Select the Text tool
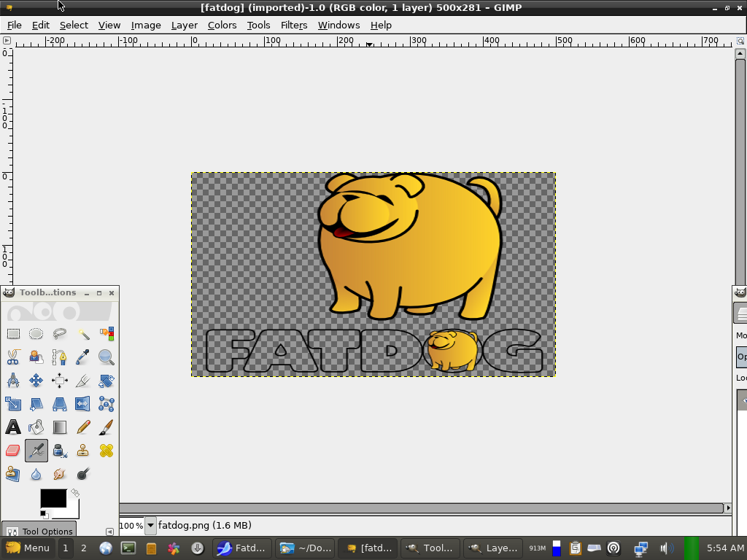 pos(13,427)
